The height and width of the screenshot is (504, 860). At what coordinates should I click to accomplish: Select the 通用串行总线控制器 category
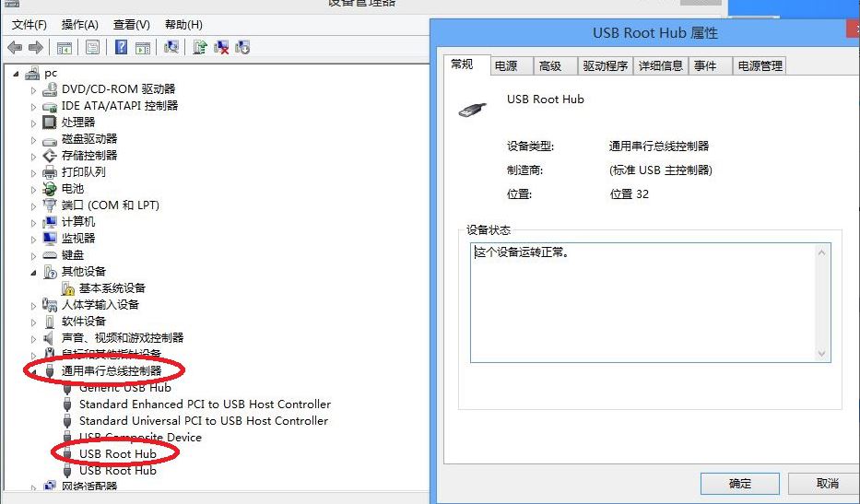click(x=112, y=371)
